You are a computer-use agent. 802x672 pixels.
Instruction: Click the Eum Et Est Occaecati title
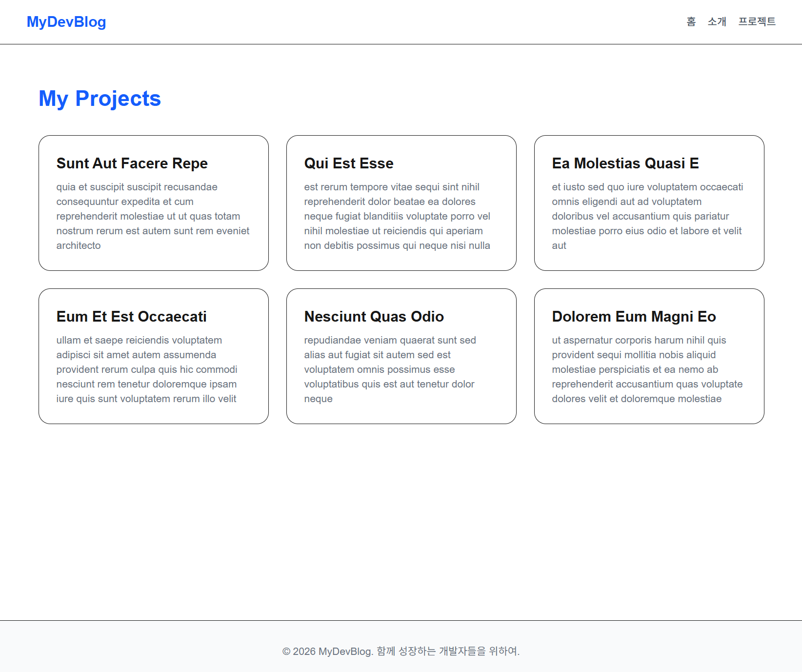coord(131,317)
